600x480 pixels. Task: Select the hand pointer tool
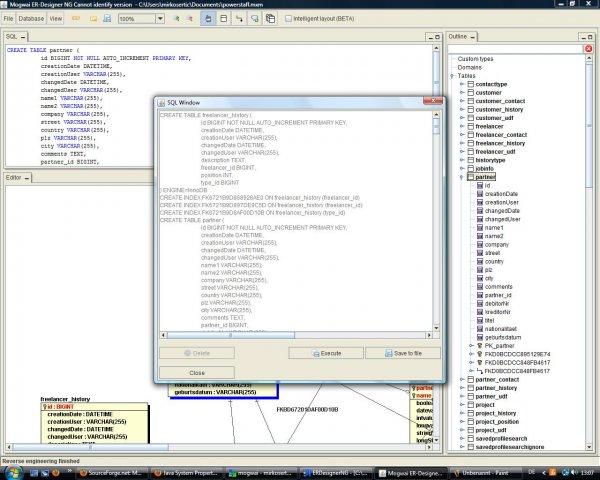pos(208,18)
